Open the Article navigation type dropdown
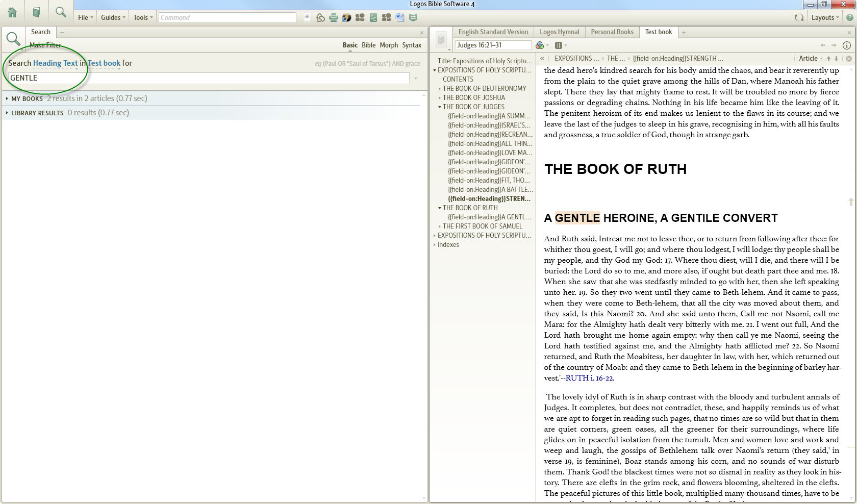The height and width of the screenshot is (504, 857). (x=810, y=59)
